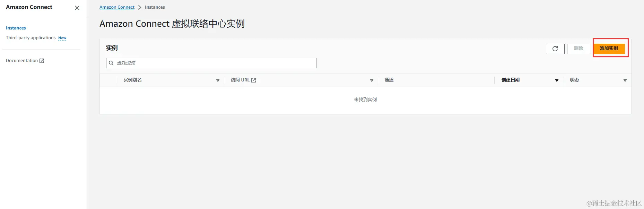Click the 实例 panel heading
The height and width of the screenshot is (209, 644).
point(112,48)
